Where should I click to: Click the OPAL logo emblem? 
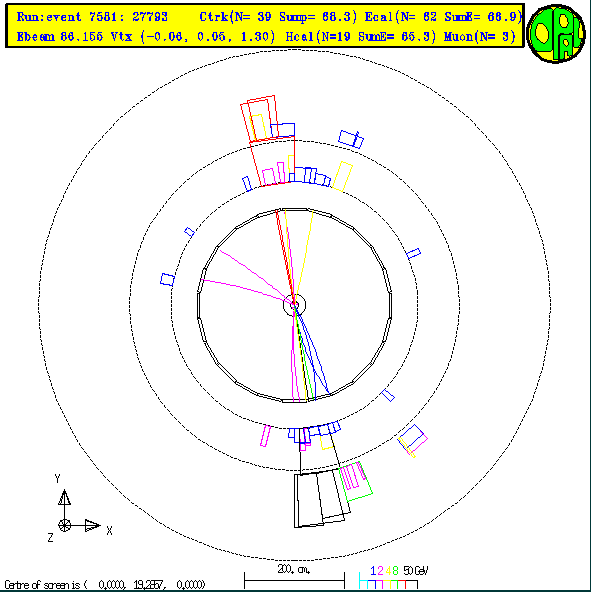tap(556, 34)
